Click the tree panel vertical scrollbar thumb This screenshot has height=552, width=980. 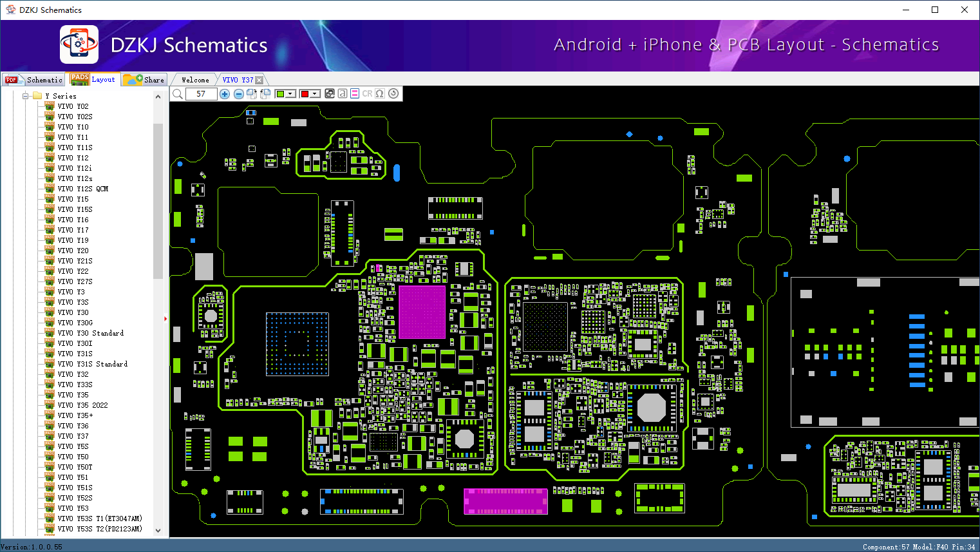point(158,201)
